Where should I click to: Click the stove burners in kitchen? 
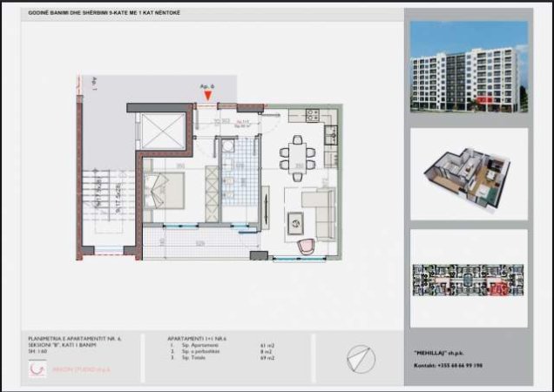coord(313,115)
